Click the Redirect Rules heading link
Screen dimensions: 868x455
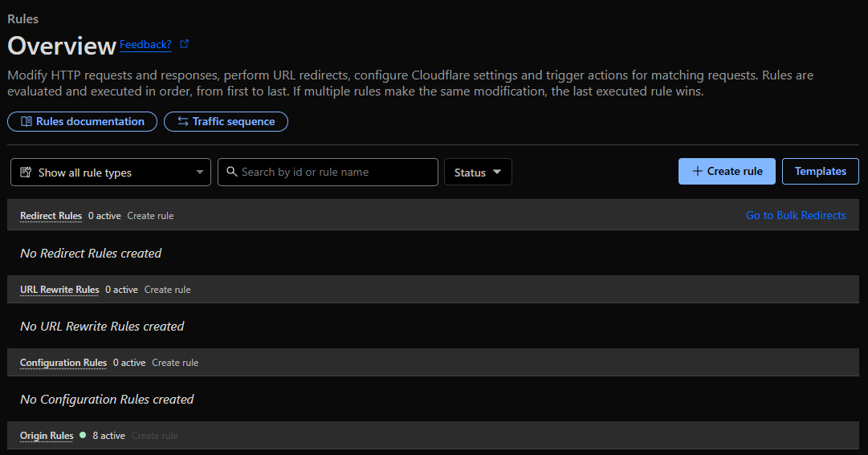coord(51,216)
